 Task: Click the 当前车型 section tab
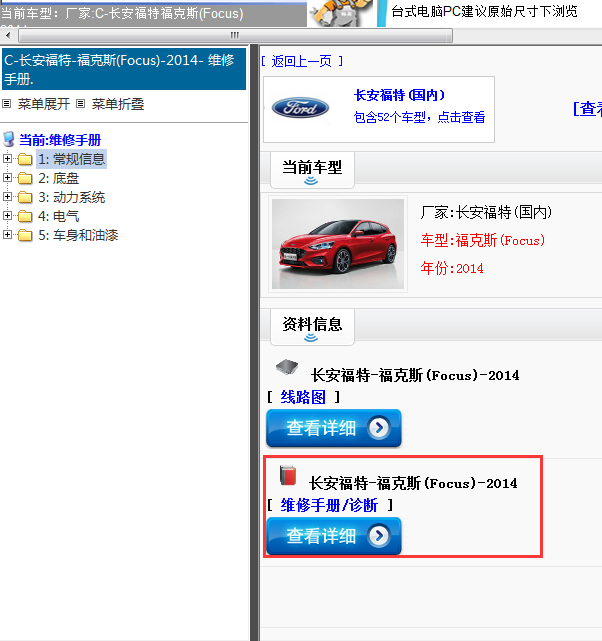click(312, 170)
